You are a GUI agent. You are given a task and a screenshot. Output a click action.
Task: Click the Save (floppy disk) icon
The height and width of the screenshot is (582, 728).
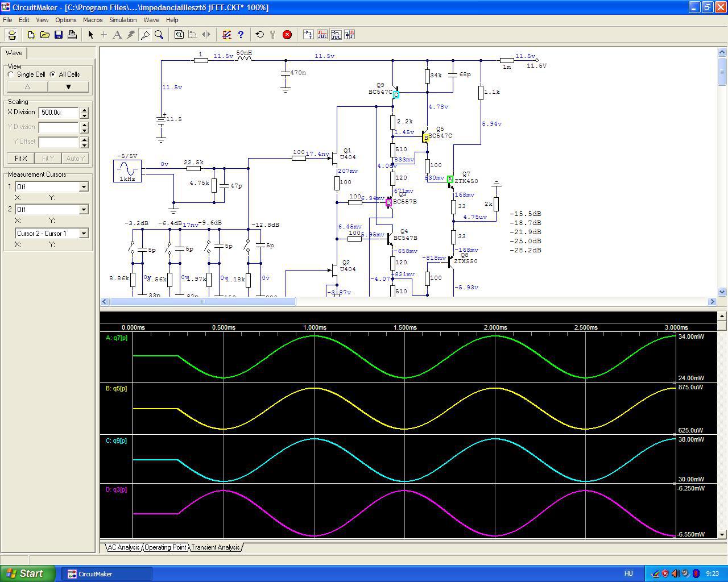point(59,35)
